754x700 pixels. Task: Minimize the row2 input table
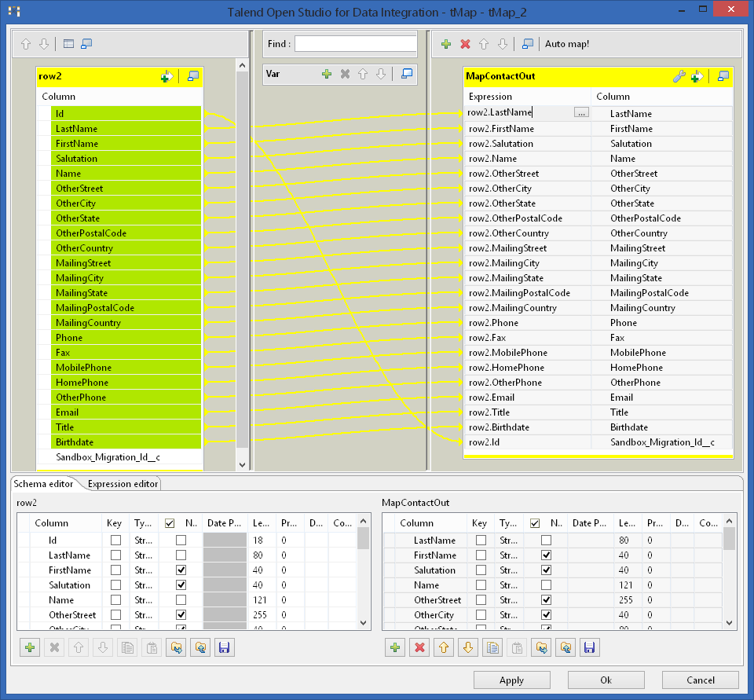coord(192,76)
